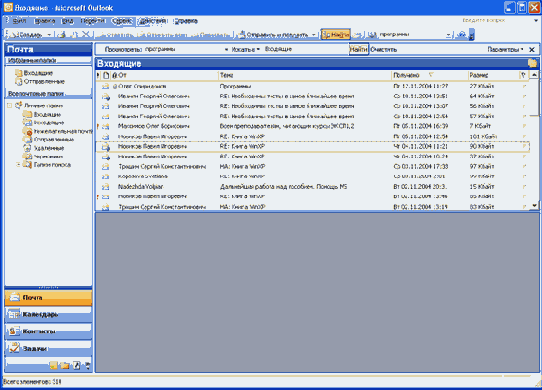
Task: Open the Сервис menu
Action: 122,21
